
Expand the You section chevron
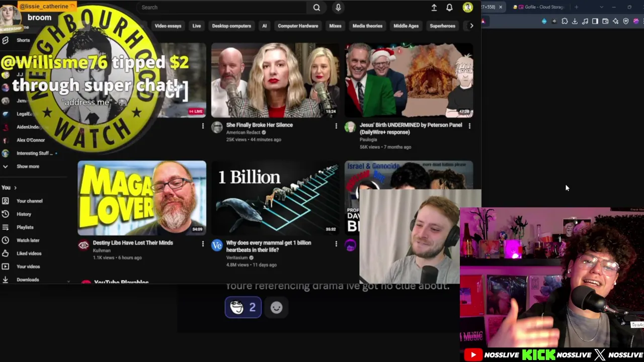click(x=15, y=188)
